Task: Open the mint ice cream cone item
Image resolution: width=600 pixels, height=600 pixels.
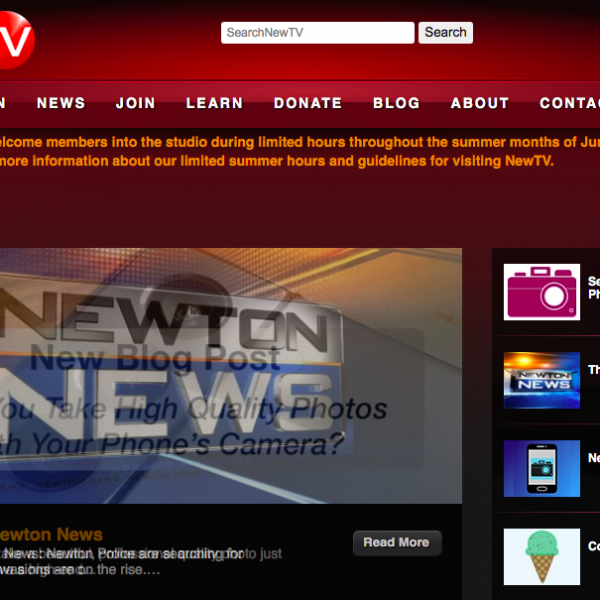Action: (541, 556)
